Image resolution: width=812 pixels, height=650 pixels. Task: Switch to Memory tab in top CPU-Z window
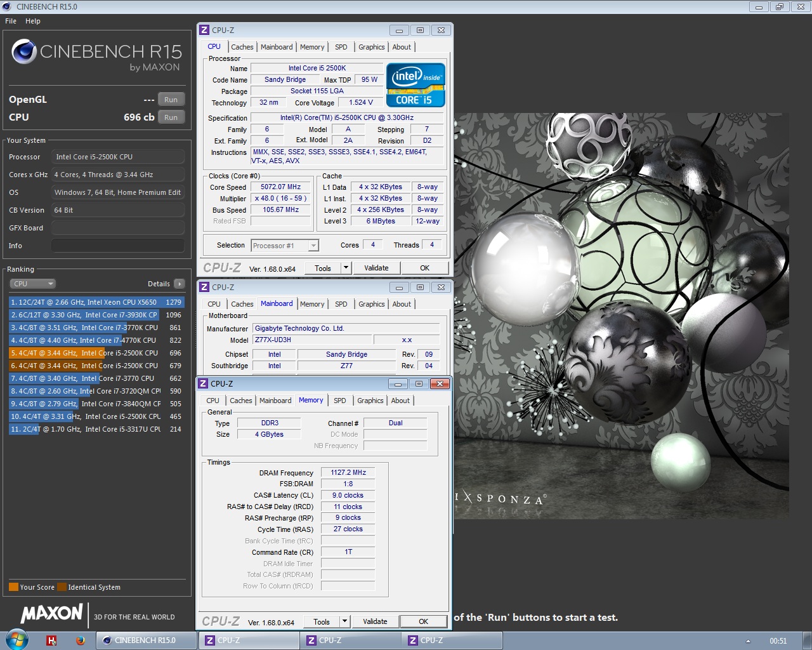[x=312, y=47]
